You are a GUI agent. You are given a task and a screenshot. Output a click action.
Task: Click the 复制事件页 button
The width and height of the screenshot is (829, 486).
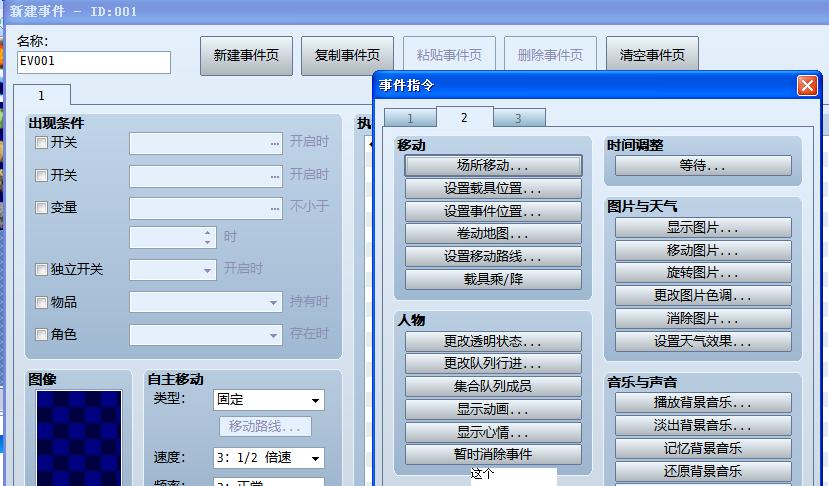tap(347, 56)
